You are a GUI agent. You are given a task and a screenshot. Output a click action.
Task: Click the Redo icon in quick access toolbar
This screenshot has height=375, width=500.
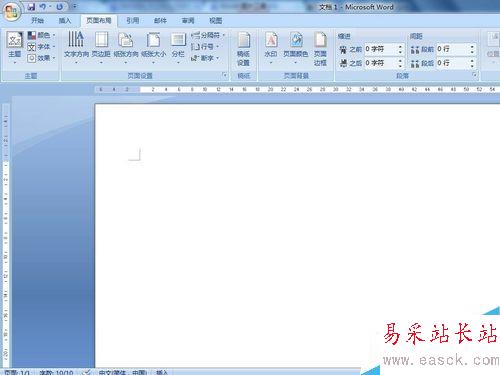pyautogui.click(x=60, y=7)
